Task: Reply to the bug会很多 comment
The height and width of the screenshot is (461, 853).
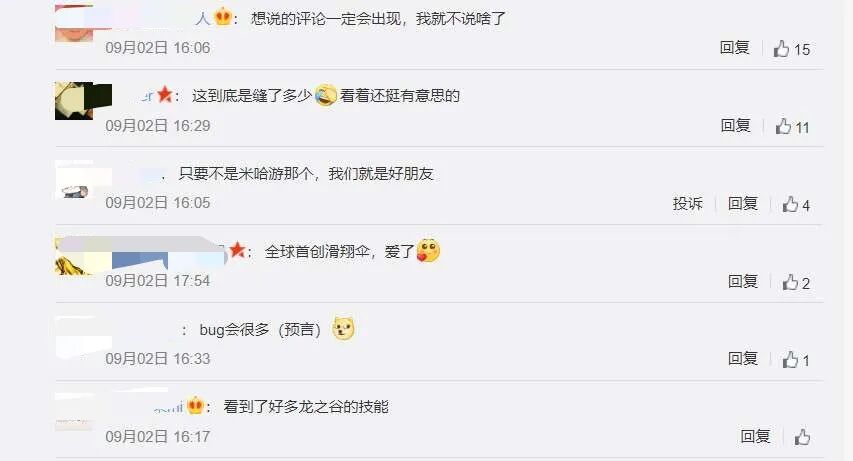Action: point(743,359)
